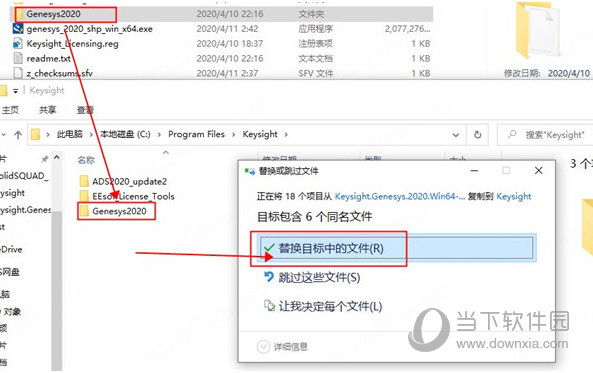The height and width of the screenshot is (373, 593).
Task: Select Genesys2020 folder in Keysight window
Action: (119, 211)
